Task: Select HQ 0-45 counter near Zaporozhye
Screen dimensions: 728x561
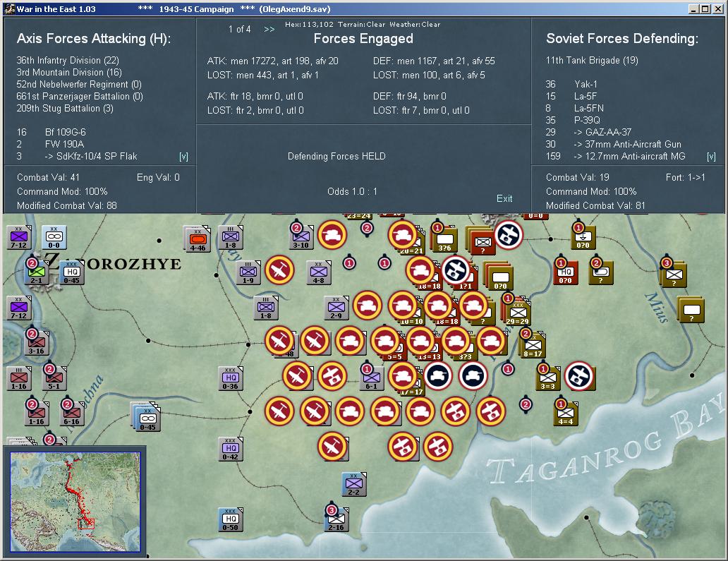Action: [x=72, y=272]
